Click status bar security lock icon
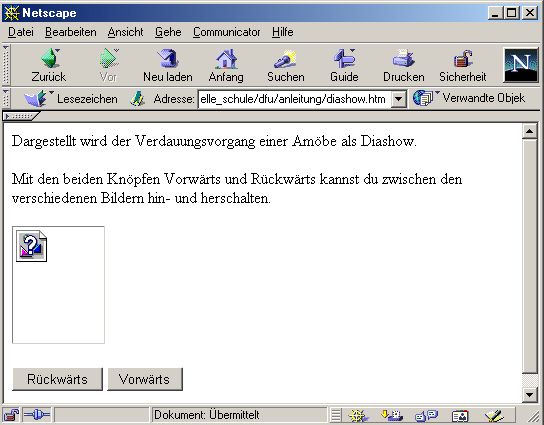The width and height of the screenshot is (544, 425). pos(11,415)
